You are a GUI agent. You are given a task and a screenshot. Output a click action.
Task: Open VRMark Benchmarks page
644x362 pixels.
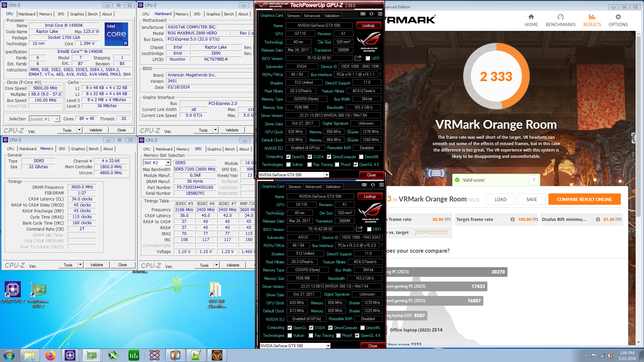(560, 20)
